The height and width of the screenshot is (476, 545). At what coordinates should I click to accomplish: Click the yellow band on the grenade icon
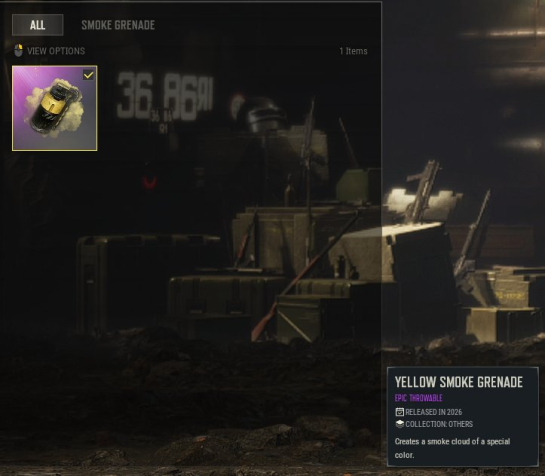tap(57, 103)
